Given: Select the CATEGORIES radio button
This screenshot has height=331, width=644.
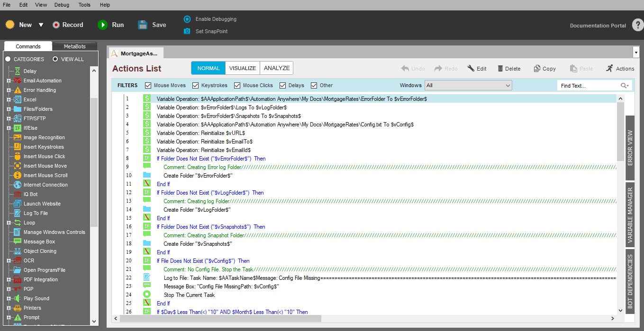Looking at the screenshot, I should tap(8, 59).
